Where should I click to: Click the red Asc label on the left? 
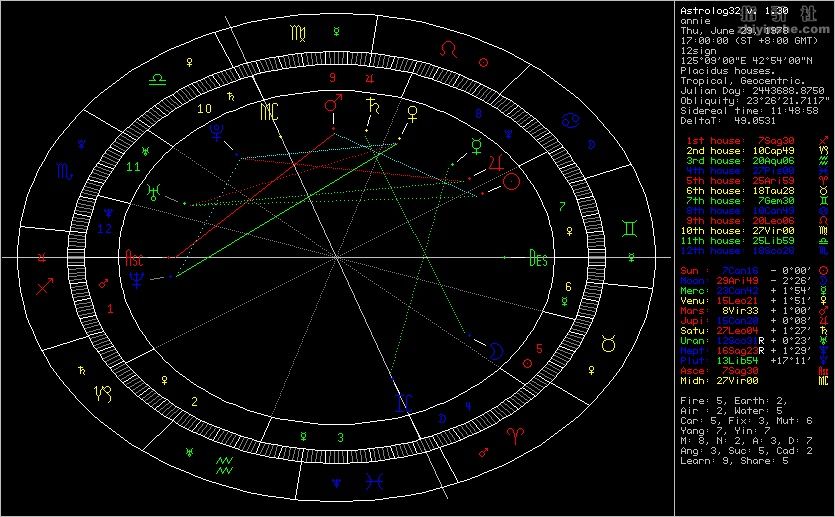(x=133, y=258)
